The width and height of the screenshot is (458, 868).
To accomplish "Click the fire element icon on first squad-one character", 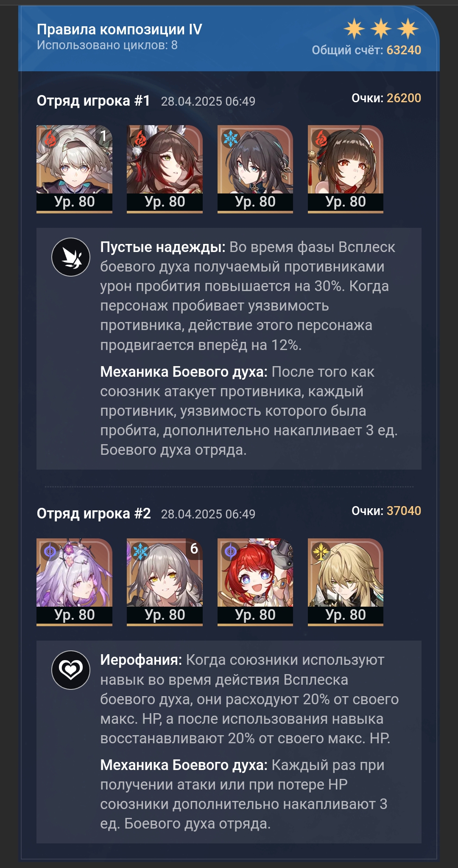I will (50, 138).
